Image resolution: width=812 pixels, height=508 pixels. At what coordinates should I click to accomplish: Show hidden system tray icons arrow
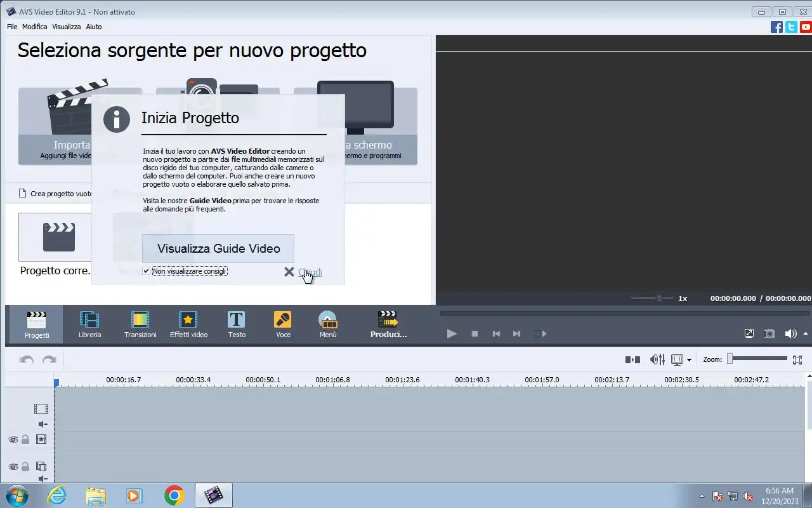click(x=702, y=496)
